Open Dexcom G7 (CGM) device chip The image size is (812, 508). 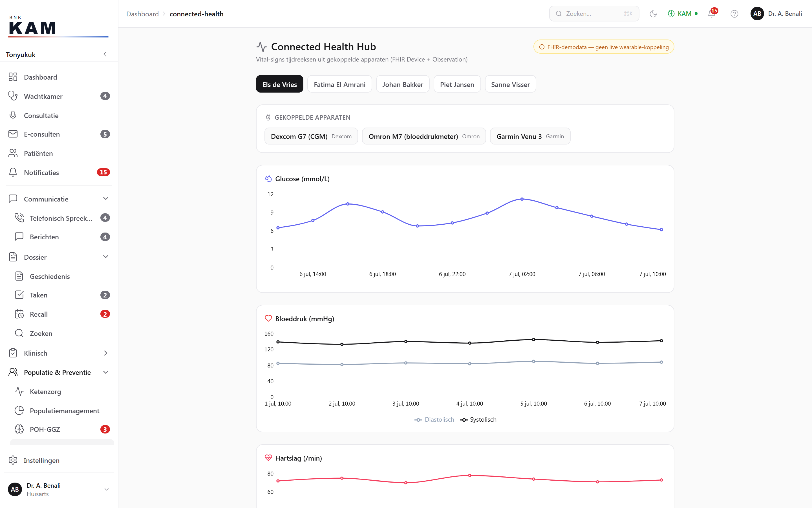311,136
